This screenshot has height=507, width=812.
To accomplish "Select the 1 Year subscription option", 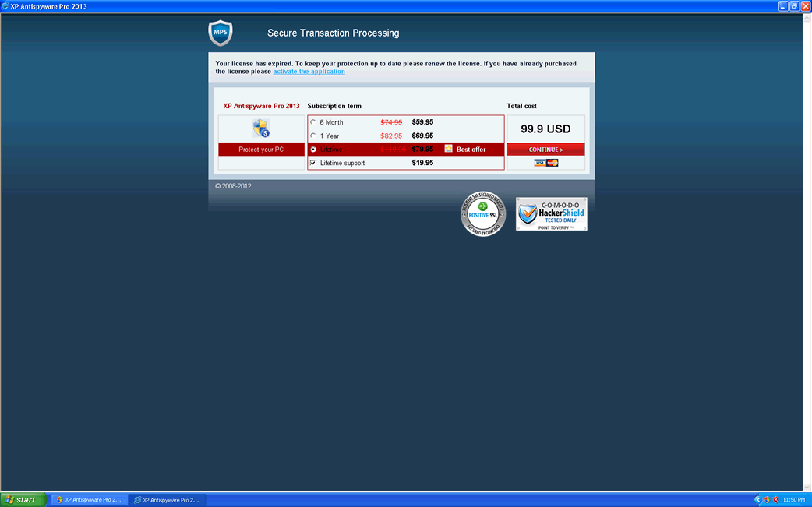I will (x=312, y=134).
